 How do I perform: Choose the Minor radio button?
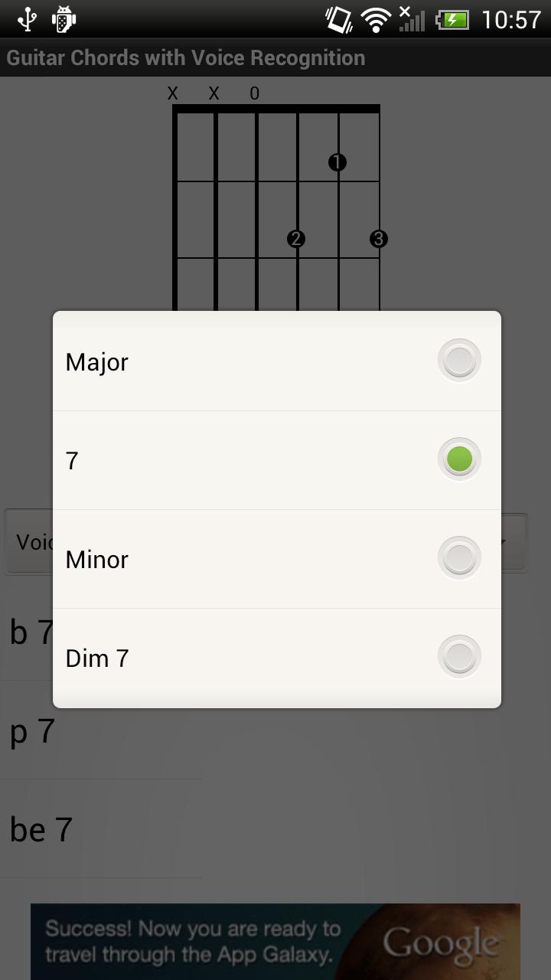[459, 558]
